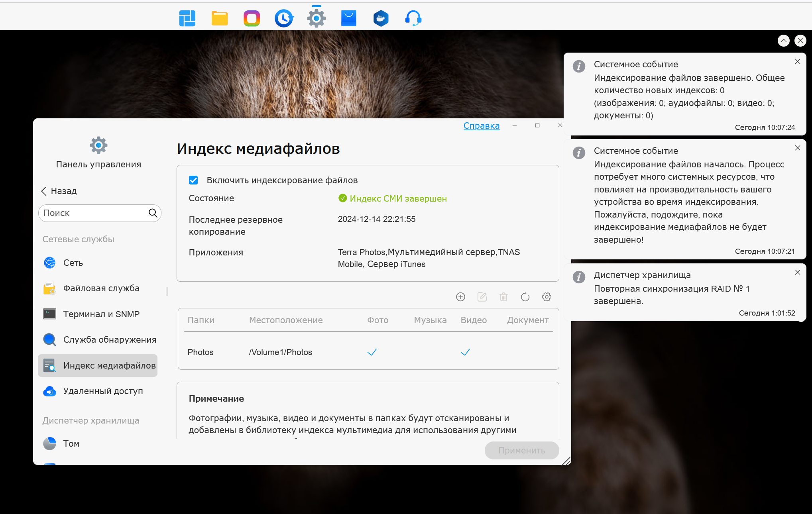Go back using the Назад chevron

44,191
